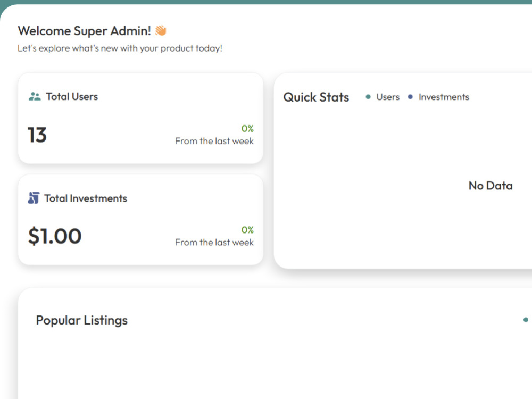Select the $1.00 investment amount
The image size is (532, 399).
(x=55, y=236)
